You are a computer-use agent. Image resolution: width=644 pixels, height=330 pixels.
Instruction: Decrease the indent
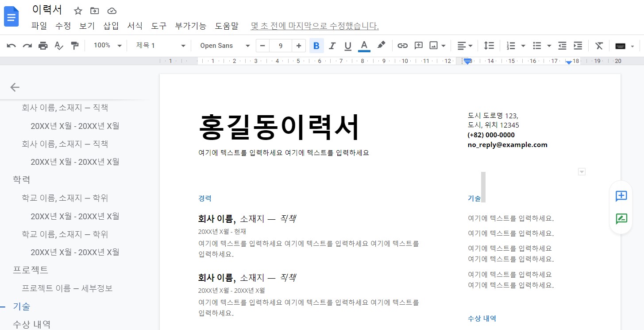[x=562, y=46]
